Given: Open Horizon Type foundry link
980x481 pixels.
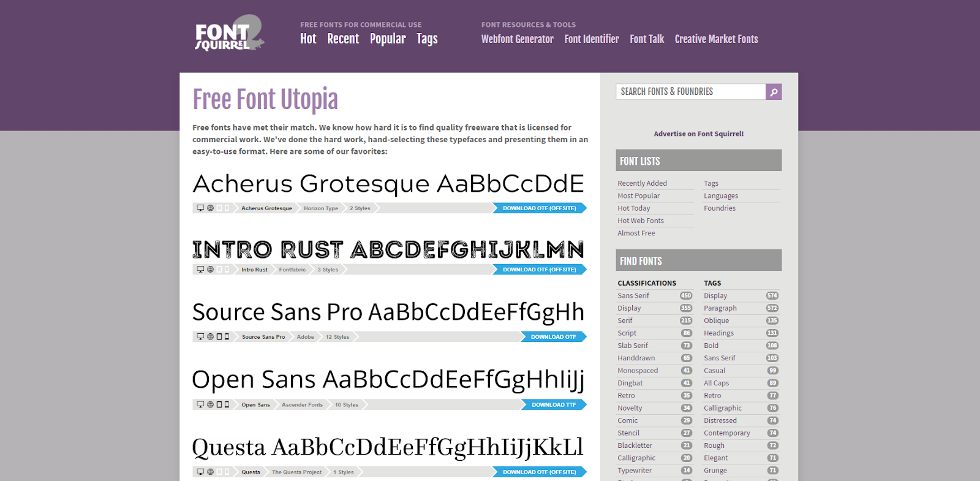Looking at the screenshot, I should click(321, 208).
